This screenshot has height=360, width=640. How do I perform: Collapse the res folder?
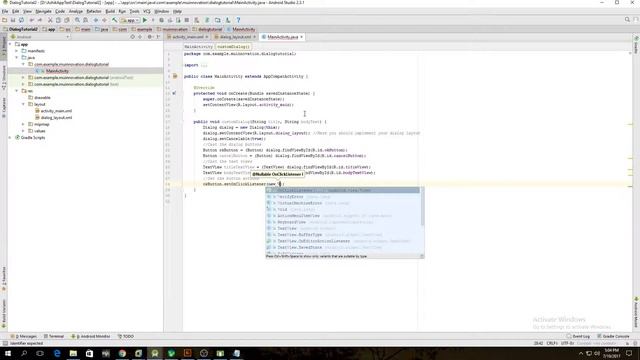click(x=17, y=91)
